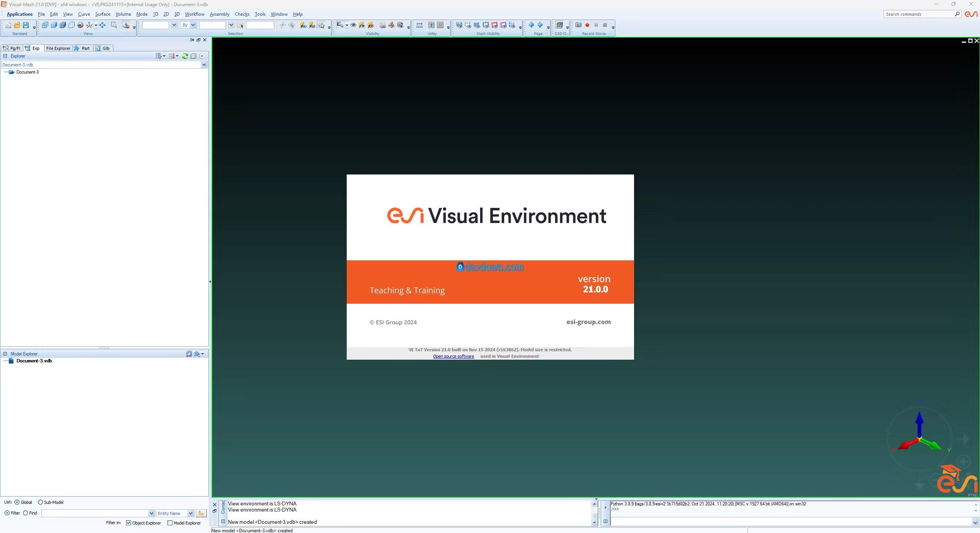The height and width of the screenshot is (533, 980).
Task: Click the next page blue arrow
Action: (540, 25)
